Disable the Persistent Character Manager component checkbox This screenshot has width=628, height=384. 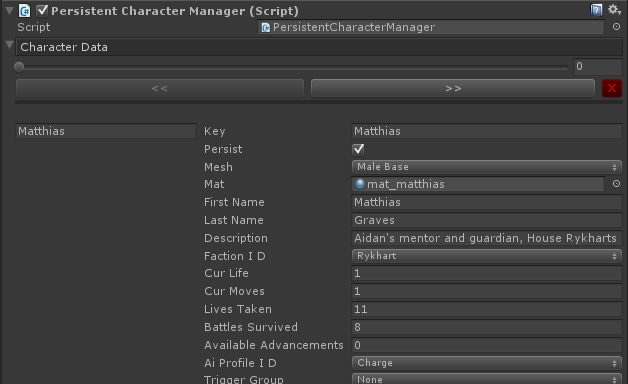click(42, 11)
